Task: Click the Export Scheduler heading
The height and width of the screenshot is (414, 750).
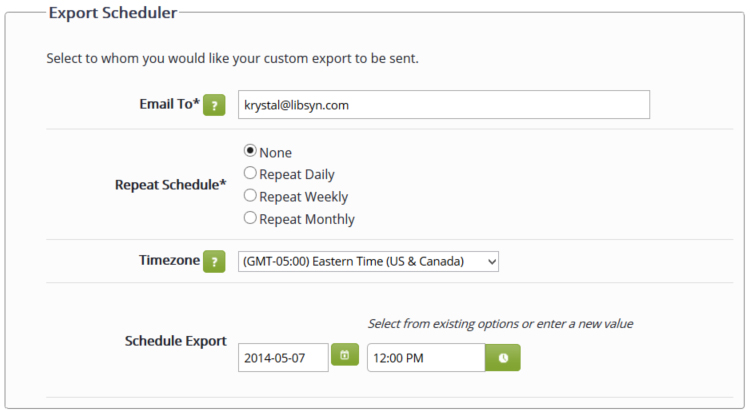Action: [x=113, y=13]
